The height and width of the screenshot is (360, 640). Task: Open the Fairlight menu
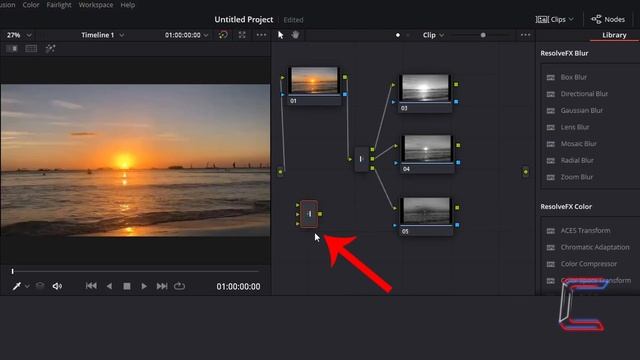[x=59, y=5]
